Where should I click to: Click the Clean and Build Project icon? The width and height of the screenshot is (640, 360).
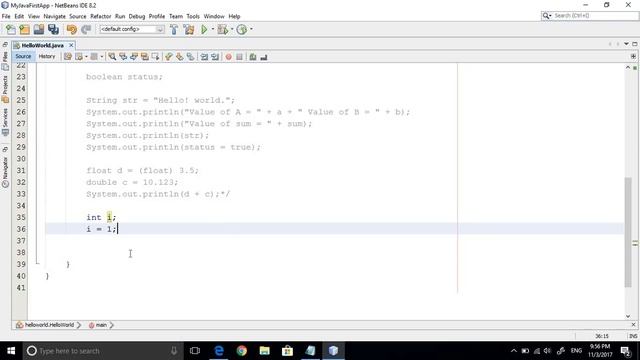pos(189,29)
